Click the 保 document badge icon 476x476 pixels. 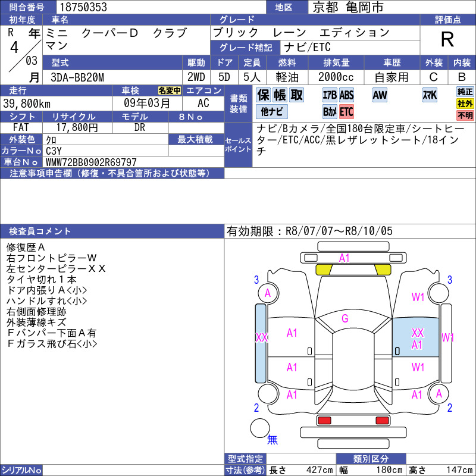263,95
